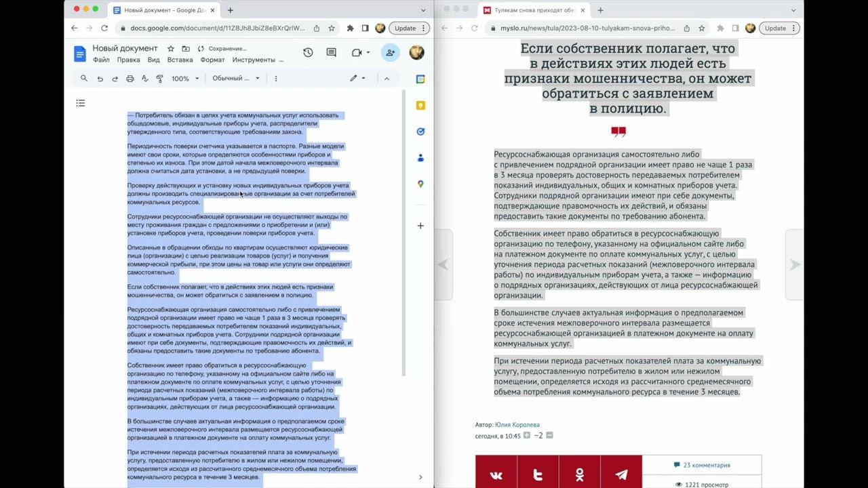868x488 pixels.
Task: Click the blue share people button
Action: (390, 53)
